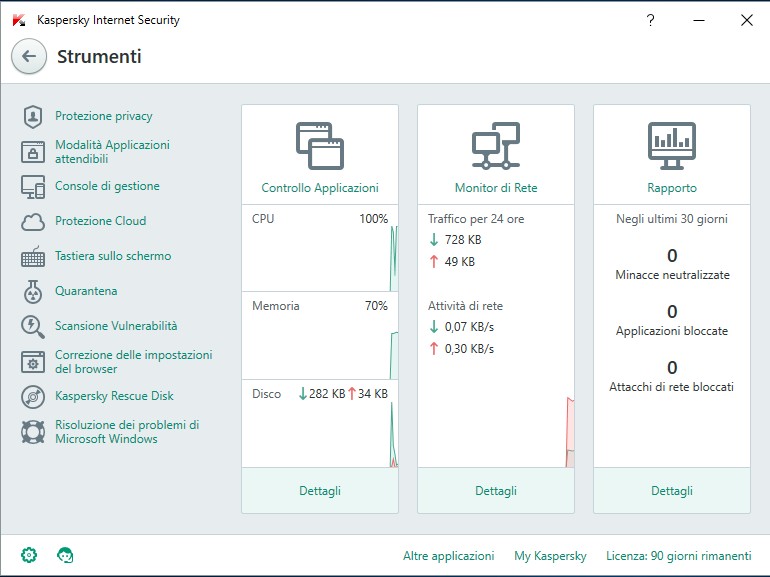
Task: Open the Scansione Vulnerabilità magnifier icon
Action: click(33, 327)
